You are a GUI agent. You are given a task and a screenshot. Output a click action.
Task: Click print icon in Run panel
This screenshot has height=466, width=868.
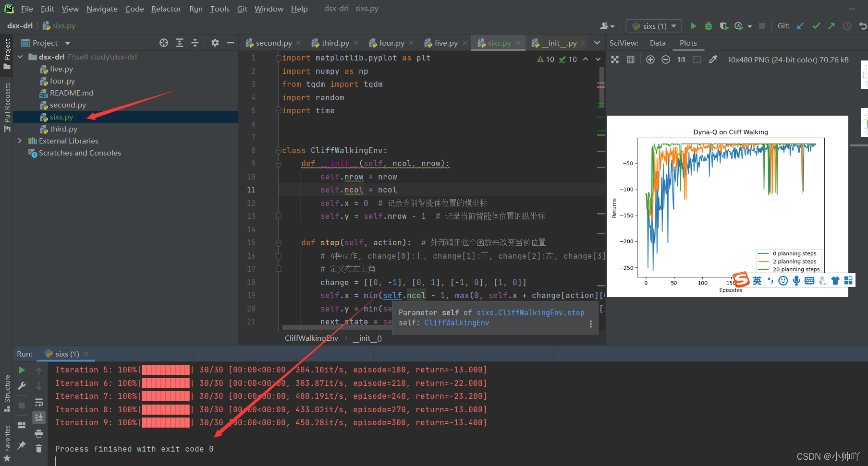coord(39,433)
